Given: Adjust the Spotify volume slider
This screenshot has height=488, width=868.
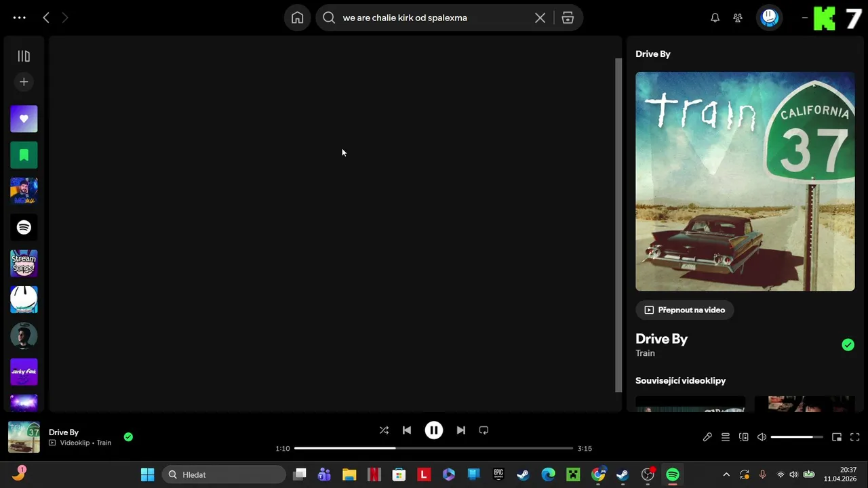Looking at the screenshot, I should click(797, 437).
